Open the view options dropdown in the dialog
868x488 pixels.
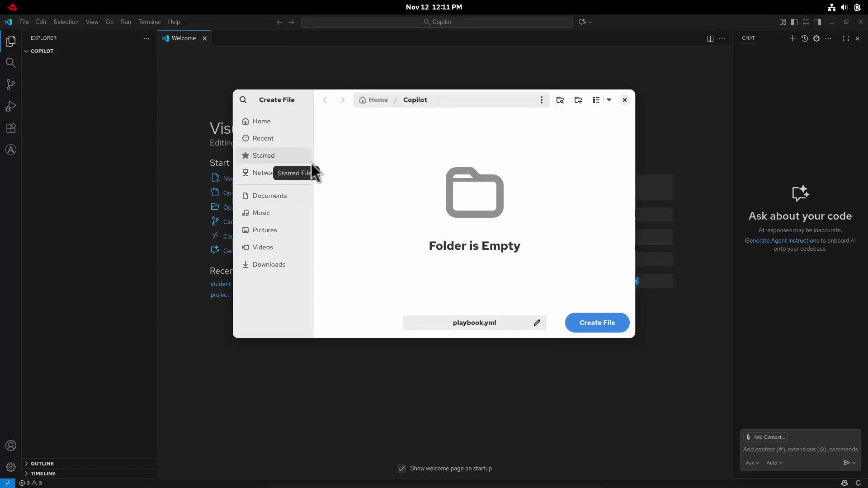pyautogui.click(x=609, y=100)
